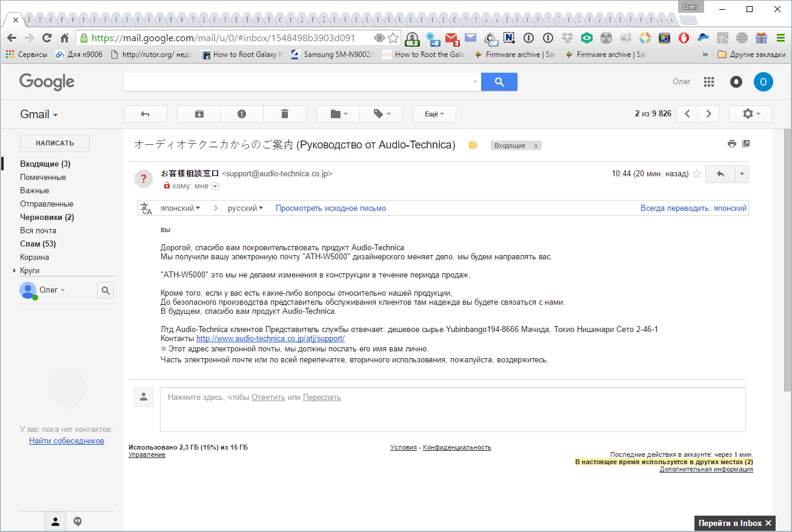Image resolution: width=792 pixels, height=532 pixels.
Task: Switch to the Hangouts contacts tab
Action: [x=55, y=521]
